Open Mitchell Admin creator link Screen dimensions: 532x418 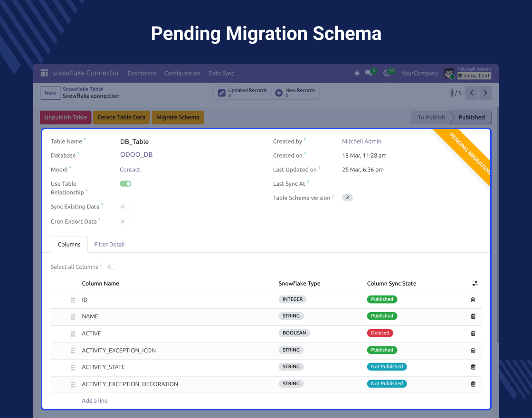(x=361, y=142)
